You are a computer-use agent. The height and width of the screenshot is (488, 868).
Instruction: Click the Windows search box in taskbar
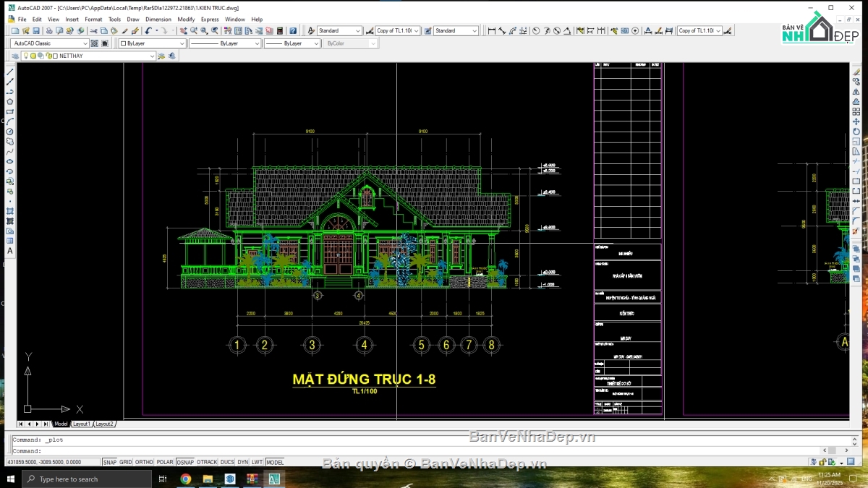point(87,479)
